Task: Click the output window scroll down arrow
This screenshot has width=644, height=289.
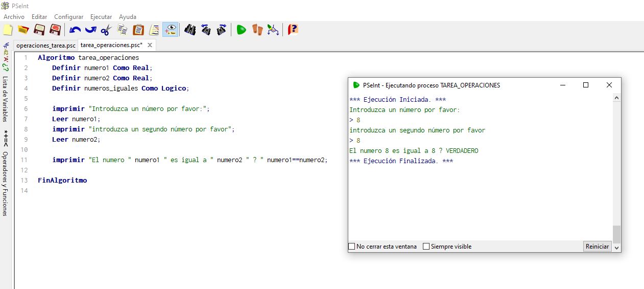Action: coord(616,248)
